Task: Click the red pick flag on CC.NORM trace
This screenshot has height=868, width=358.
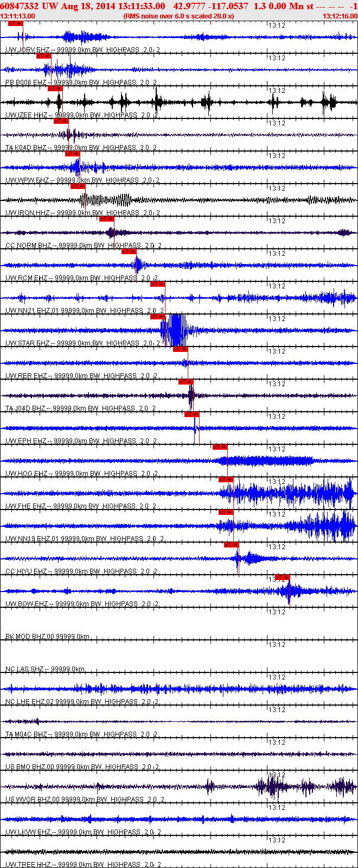Action: [x=107, y=219]
